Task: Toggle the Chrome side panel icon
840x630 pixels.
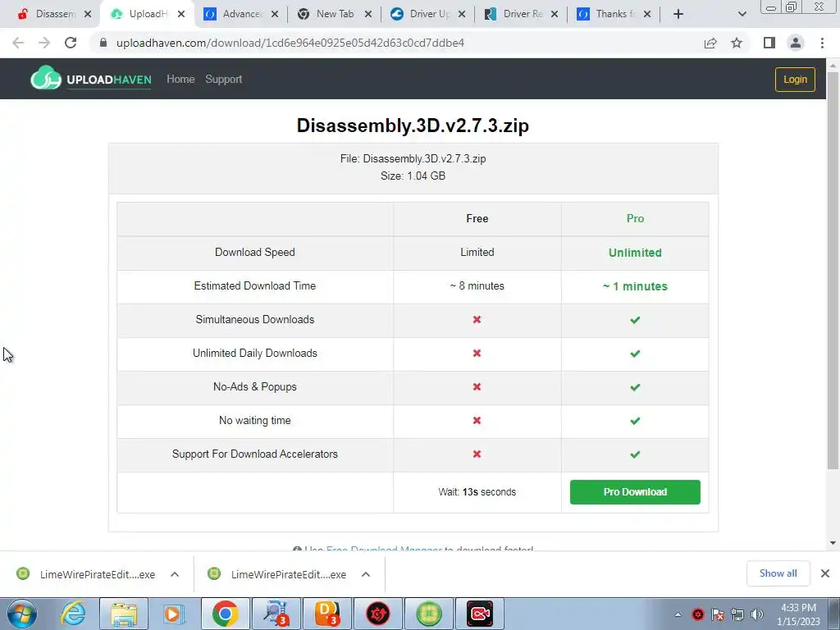Action: [769, 43]
